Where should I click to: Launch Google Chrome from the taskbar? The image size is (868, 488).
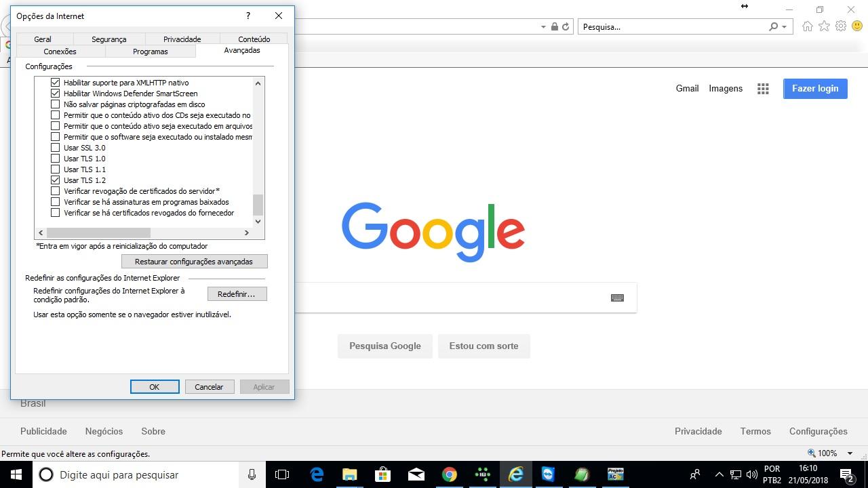(x=449, y=474)
